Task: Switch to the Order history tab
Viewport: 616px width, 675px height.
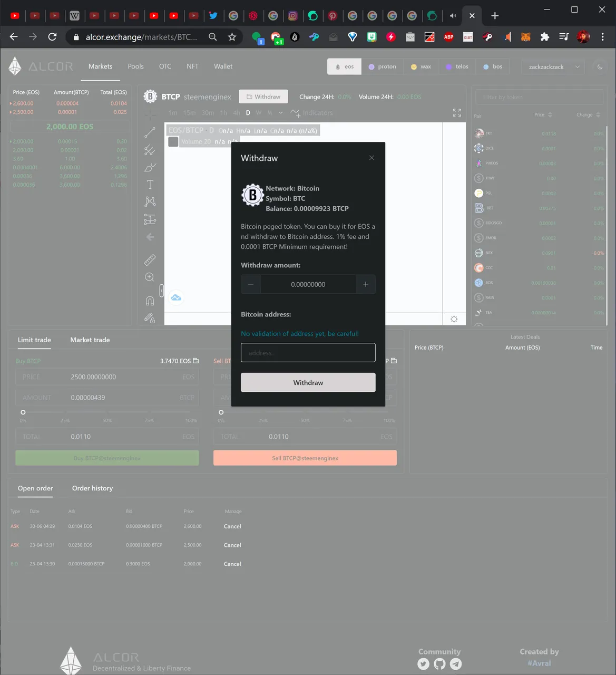Action: tap(92, 488)
